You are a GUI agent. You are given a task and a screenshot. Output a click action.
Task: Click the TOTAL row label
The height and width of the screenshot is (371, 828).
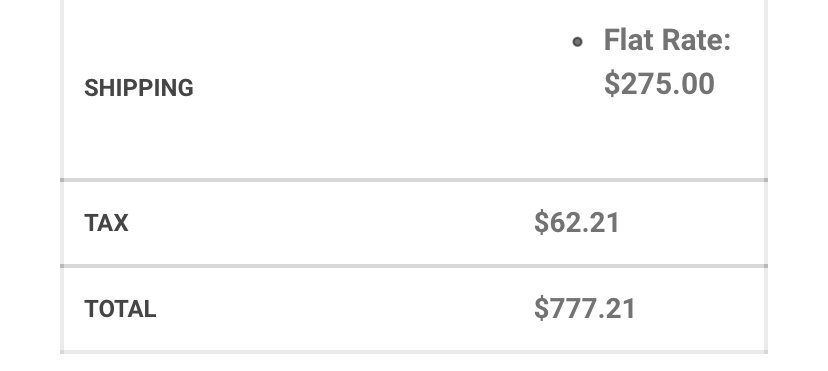pos(120,309)
